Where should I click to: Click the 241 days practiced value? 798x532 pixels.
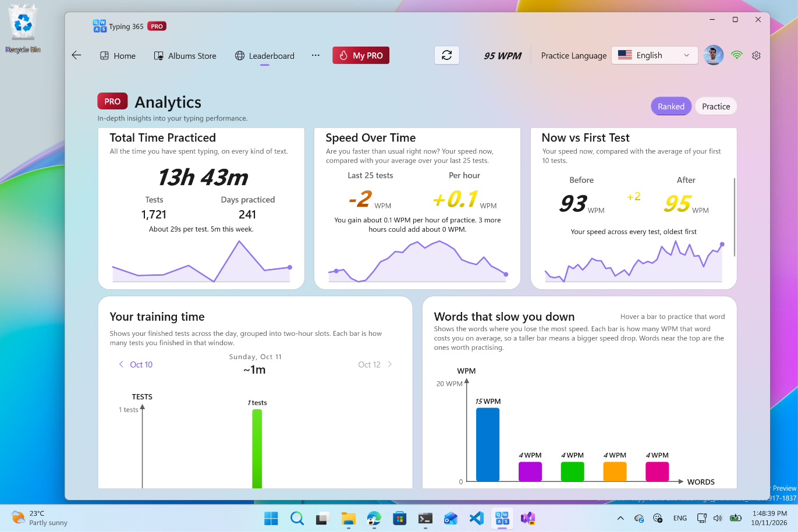click(247, 215)
